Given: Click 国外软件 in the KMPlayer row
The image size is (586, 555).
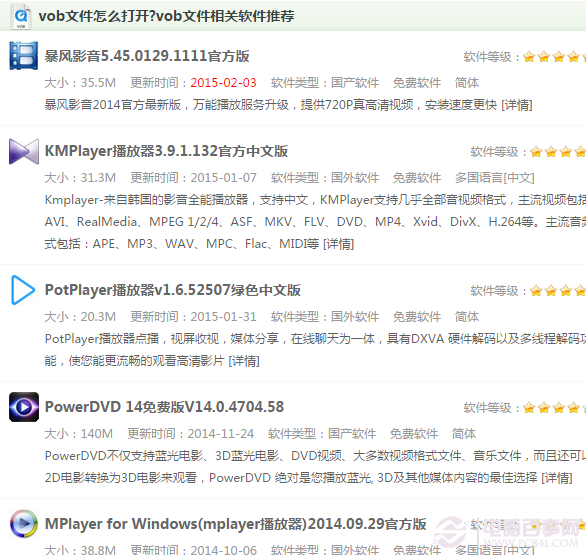Looking at the screenshot, I should (355, 178).
